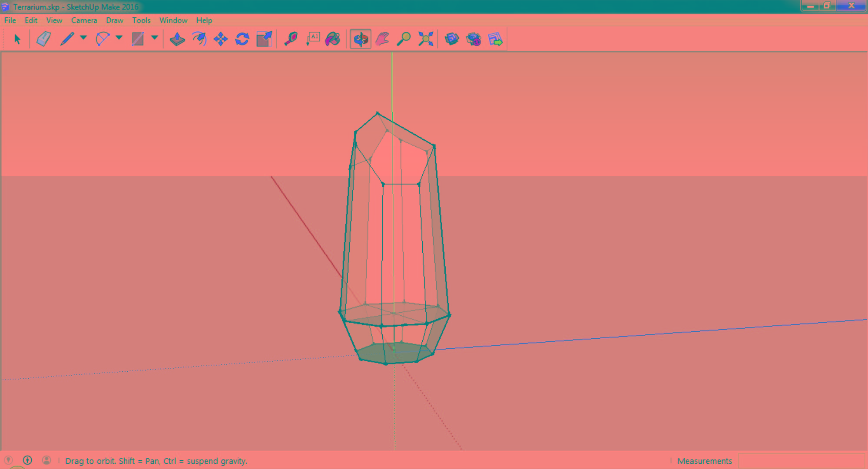Image resolution: width=868 pixels, height=469 pixels.
Task: Pick the Pencil line tool
Action: pos(67,39)
